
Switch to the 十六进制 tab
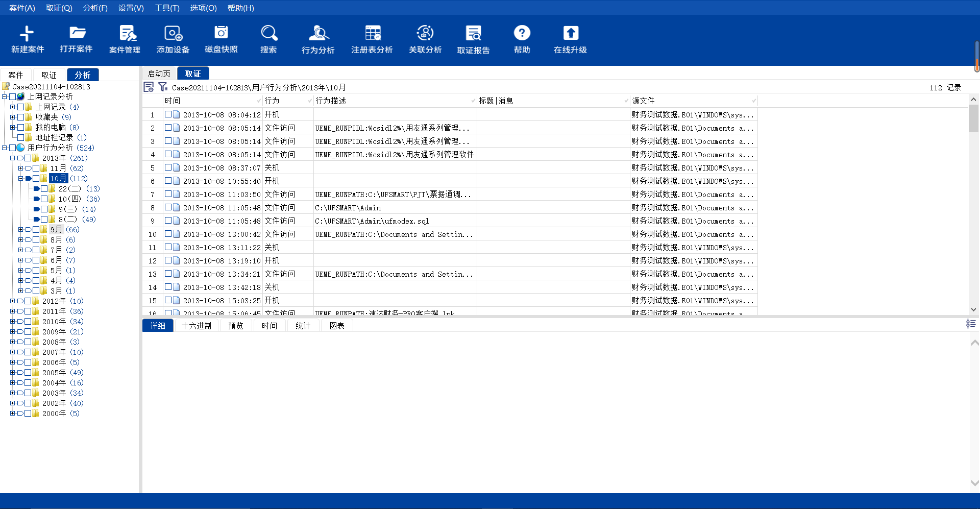point(197,326)
